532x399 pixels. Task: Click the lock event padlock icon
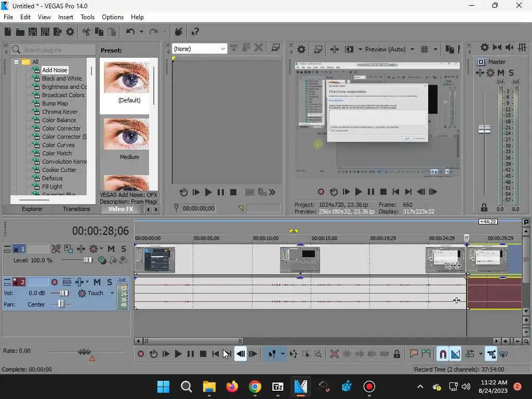tap(396, 354)
